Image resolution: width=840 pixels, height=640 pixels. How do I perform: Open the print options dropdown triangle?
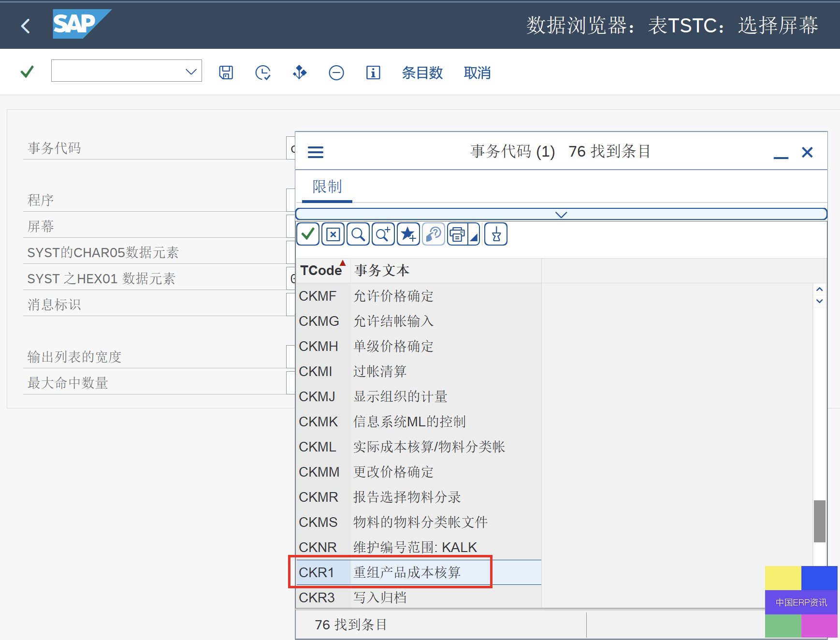coord(474,234)
